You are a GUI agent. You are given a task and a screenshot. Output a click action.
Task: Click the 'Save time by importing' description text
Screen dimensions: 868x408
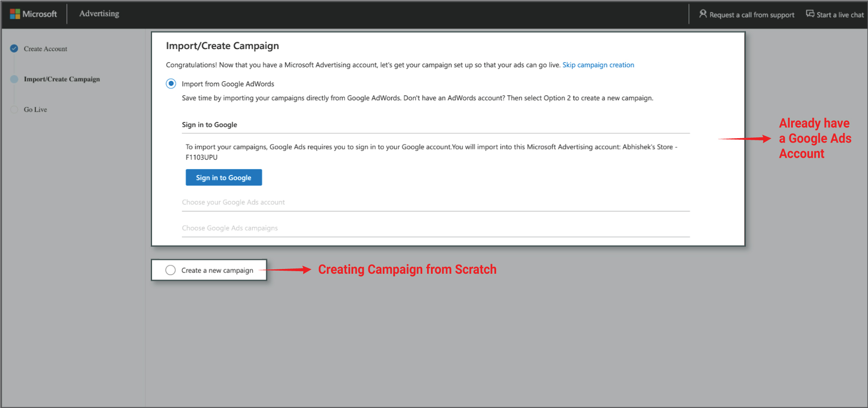tap(417, 98)
